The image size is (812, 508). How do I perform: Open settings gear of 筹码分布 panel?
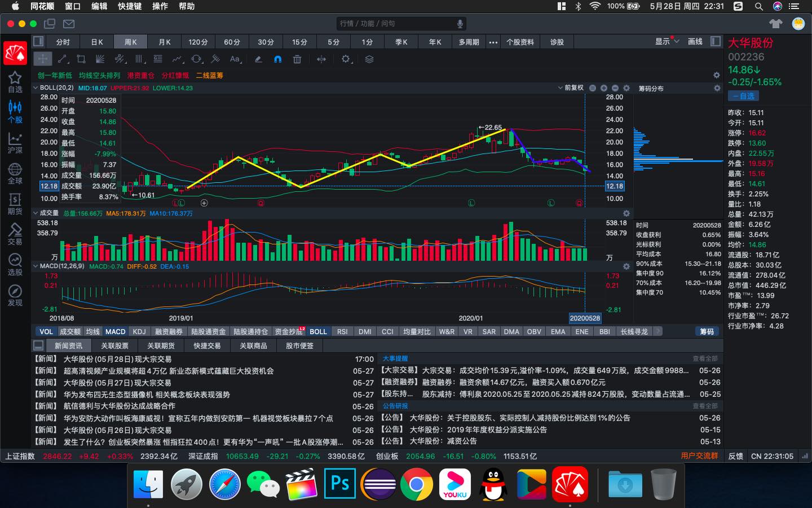point(717,88)
